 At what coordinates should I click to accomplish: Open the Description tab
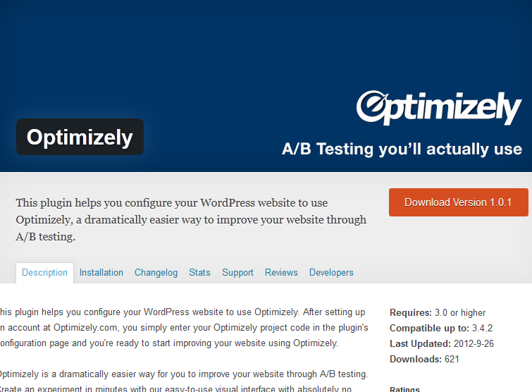44,273
